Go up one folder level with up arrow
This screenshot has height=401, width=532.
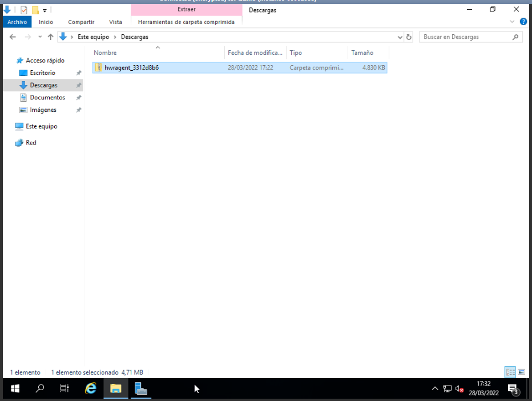[x=50, y=37]
